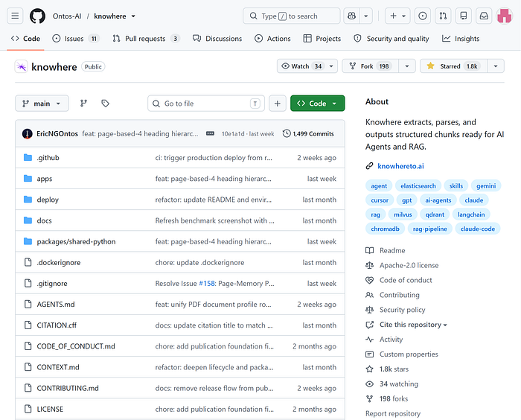View 198 forks in About sidebar
The image size is (521, 420).
tap(394, 398)
